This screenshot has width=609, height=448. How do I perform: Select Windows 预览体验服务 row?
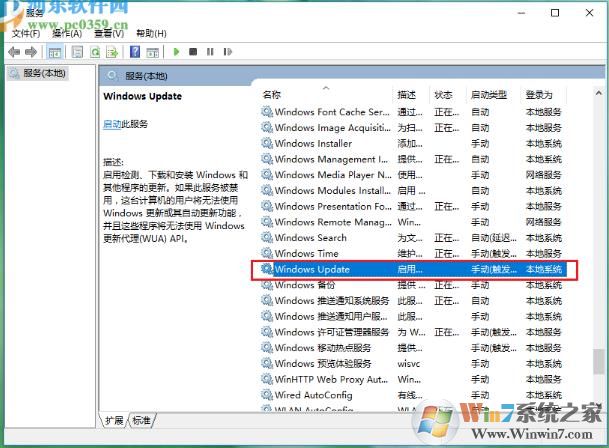tap(412, 364)
